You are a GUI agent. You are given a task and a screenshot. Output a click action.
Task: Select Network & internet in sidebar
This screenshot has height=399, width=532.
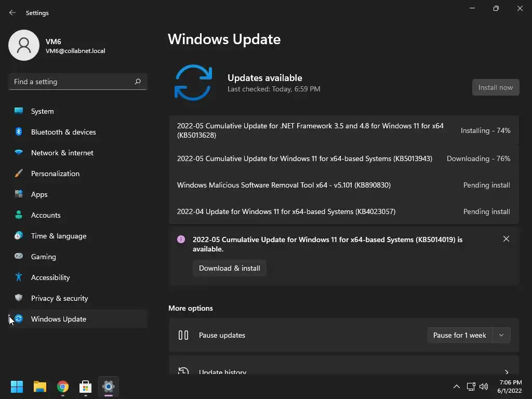coord(78,153)
